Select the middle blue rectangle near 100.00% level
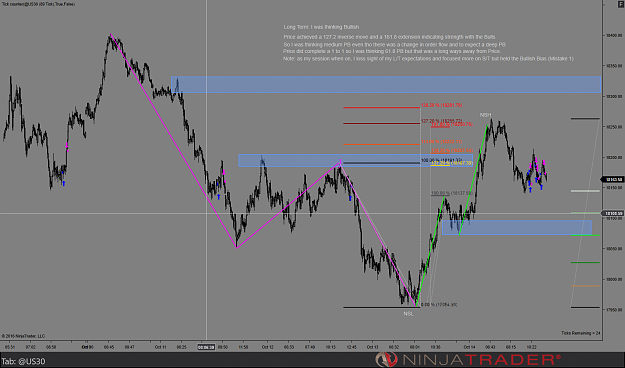The width and height of the screenshot is (625, 368). [x=356, y=160]
